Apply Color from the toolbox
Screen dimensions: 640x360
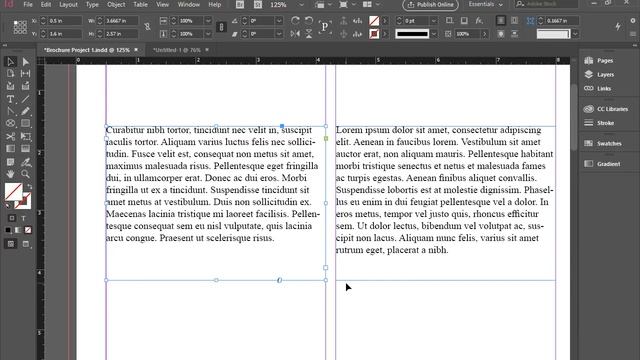[8, 230]
